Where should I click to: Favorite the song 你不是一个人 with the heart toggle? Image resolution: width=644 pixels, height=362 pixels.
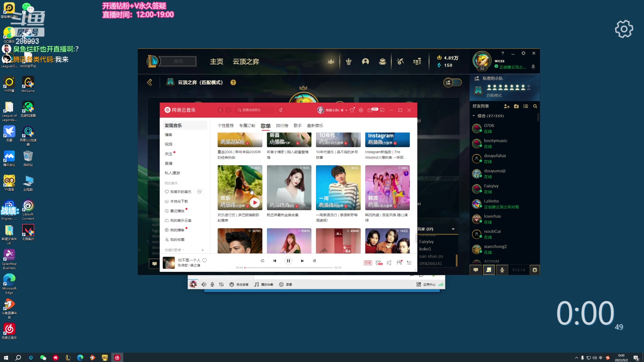[204, 260]
